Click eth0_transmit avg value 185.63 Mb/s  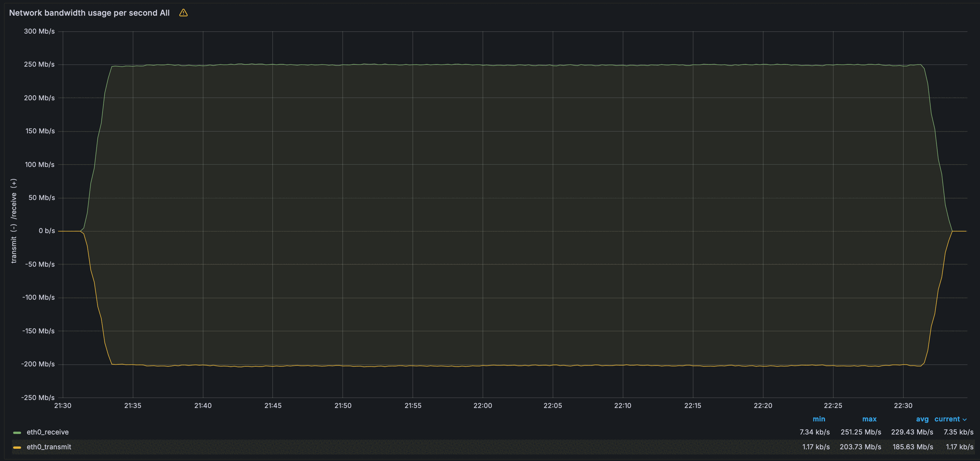click(913, 447)
